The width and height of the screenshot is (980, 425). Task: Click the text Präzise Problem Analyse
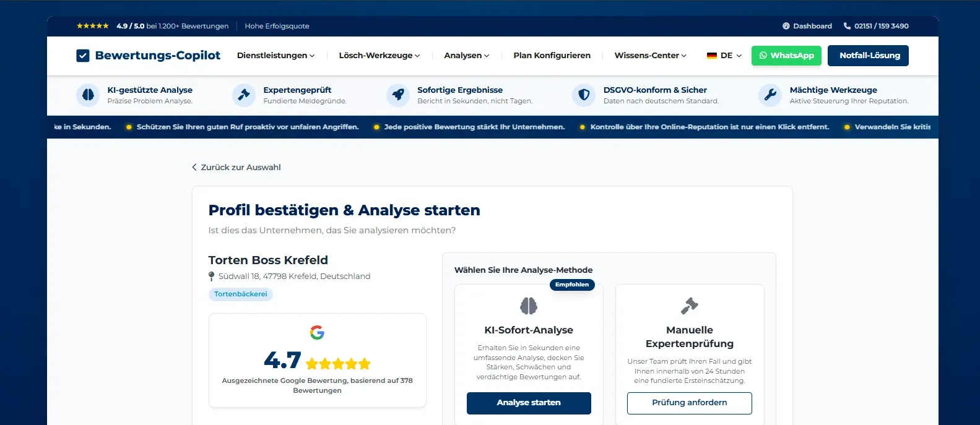pyautogui.click(x=150, y=101)
